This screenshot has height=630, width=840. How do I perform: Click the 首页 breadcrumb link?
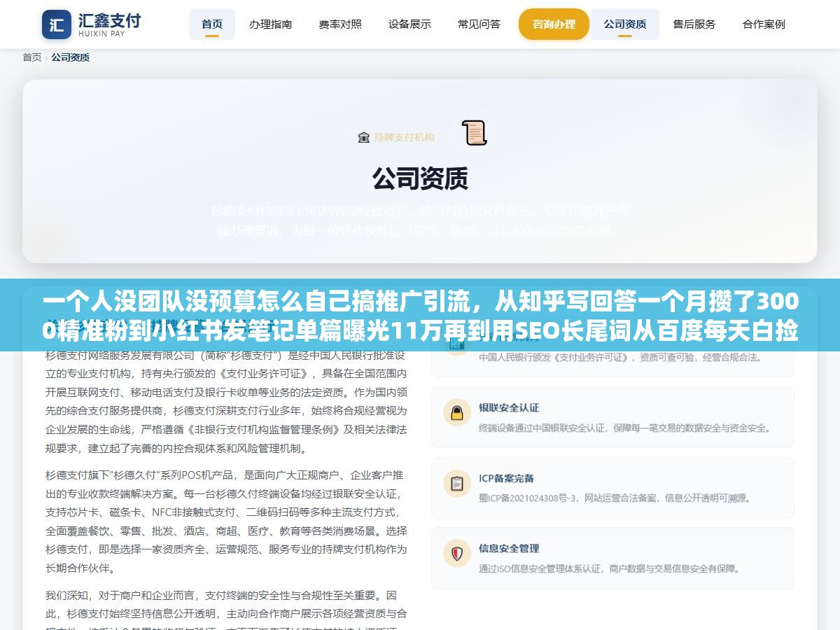(x=32, y=57)
